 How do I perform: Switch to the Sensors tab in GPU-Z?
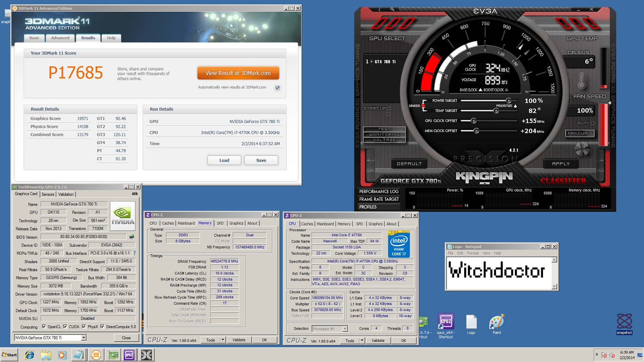point(48,194)
